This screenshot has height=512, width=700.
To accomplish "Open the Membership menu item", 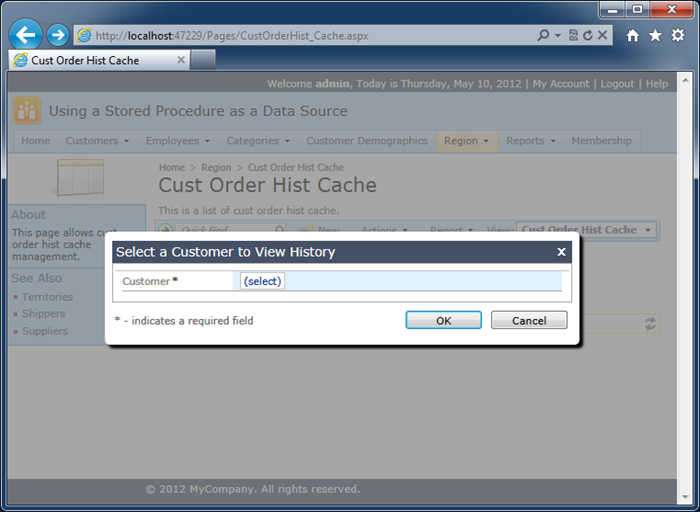I will (x=601, y=141).
